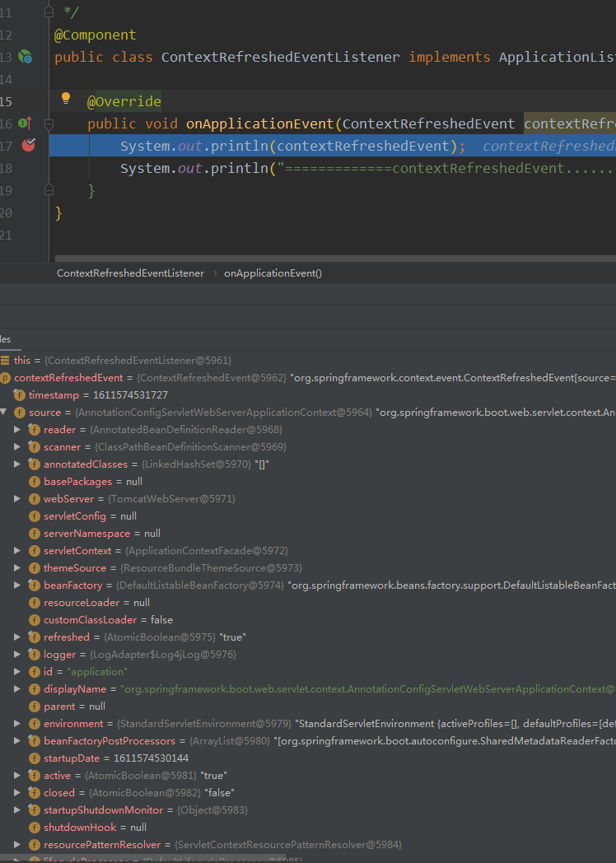Expand the refreshed AtomicBoolean node
Screen dimensions: 616x863
tap(17, 637)
